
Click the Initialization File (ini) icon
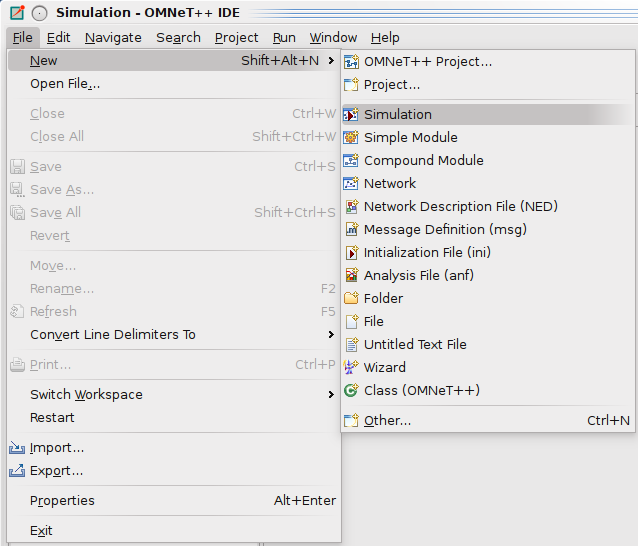351,252
